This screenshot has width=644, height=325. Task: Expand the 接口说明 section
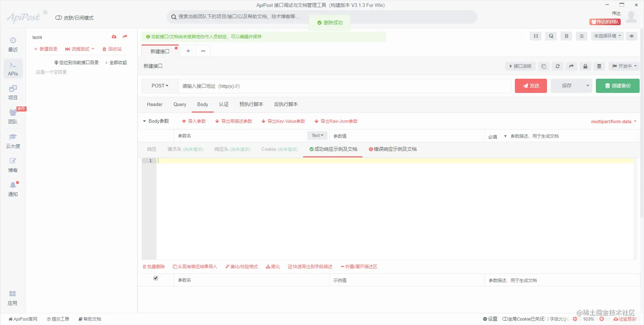pyautogui.click(x=520, y=66)
